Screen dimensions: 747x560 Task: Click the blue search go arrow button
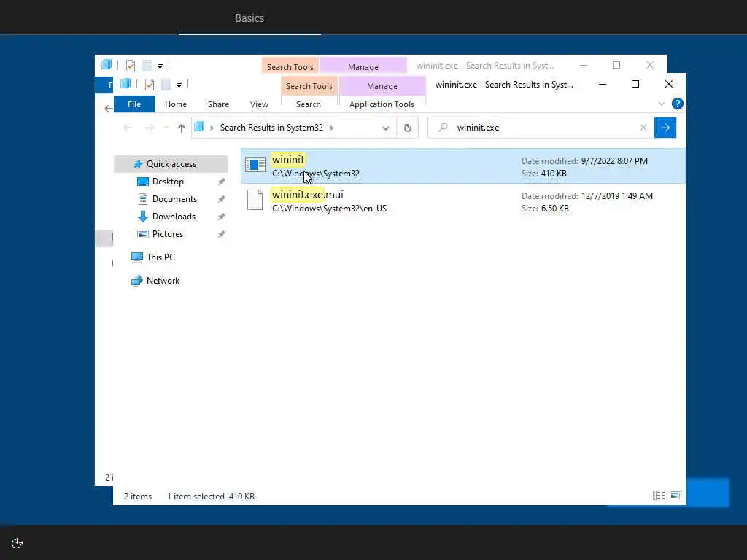coord(665,128)
